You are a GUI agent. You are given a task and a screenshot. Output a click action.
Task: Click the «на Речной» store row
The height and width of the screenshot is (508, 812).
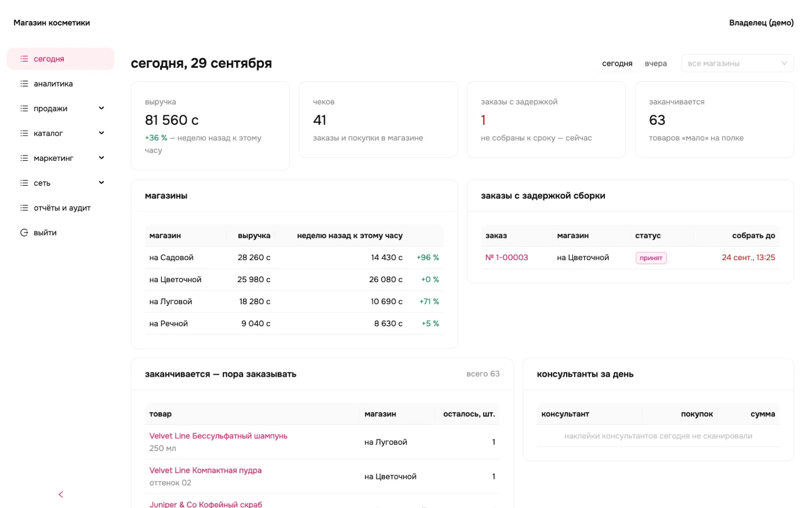pyautogui.click(x=294, y=323)
